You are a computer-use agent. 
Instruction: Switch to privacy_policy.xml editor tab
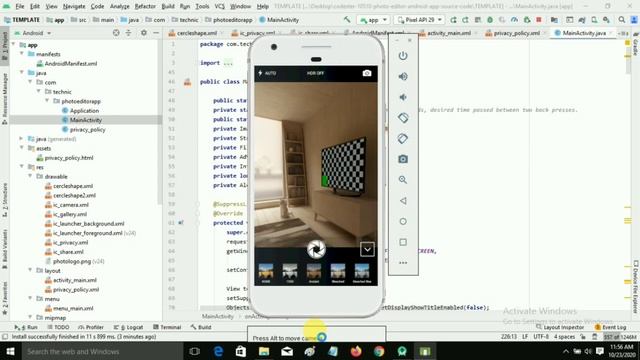point(516,33)
